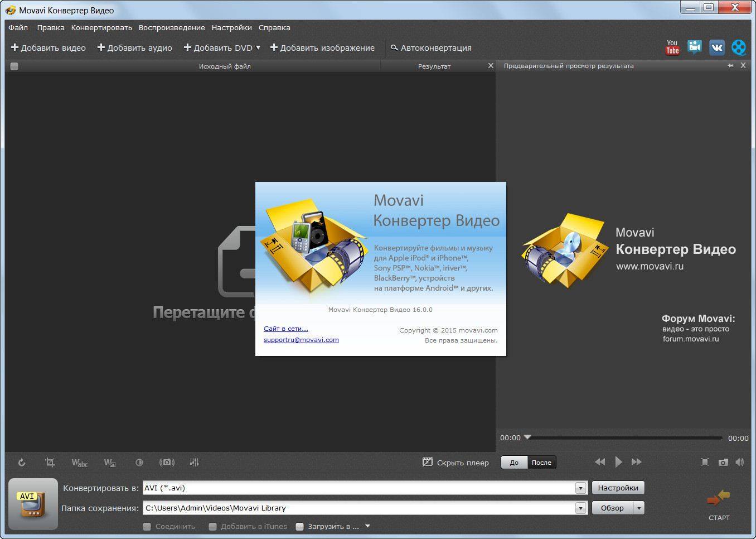Select the crop tool icon
Image resolution: width=756 pixels, height=539 pixels.
[x=50, y=462]
